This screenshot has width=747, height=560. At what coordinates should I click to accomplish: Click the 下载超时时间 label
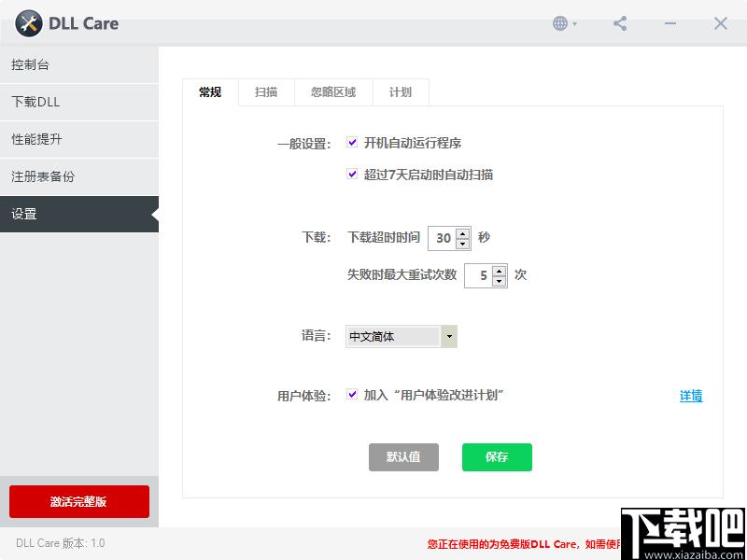pyautogui.click(x=384, y=237)
